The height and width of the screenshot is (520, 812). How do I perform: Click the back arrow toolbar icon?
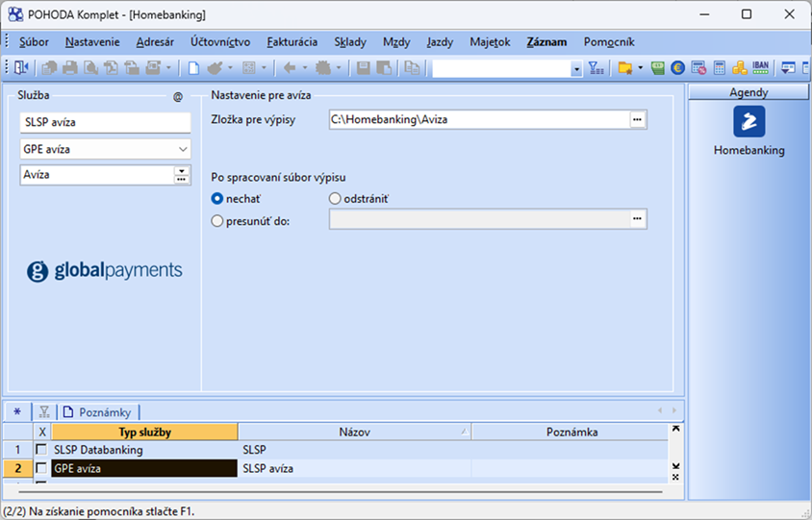pyautogui.click(x=290, y=68)
